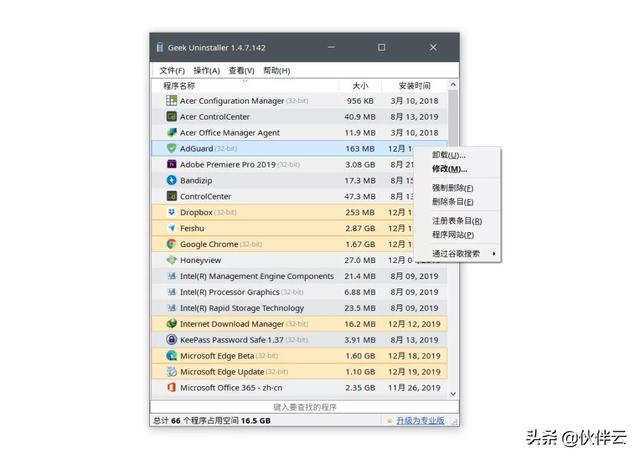Click the 3.08 GB size cell
Image resolution: width=640 pixels, height=459 pixels.
click(x=360, y=164)
